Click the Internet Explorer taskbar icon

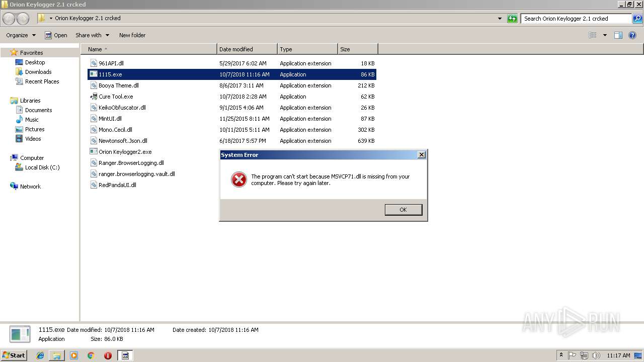tap(40, 355)
